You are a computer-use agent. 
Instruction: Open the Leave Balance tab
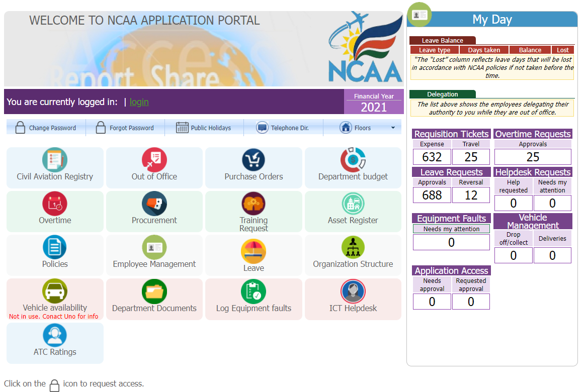click(x=443, y=40)
